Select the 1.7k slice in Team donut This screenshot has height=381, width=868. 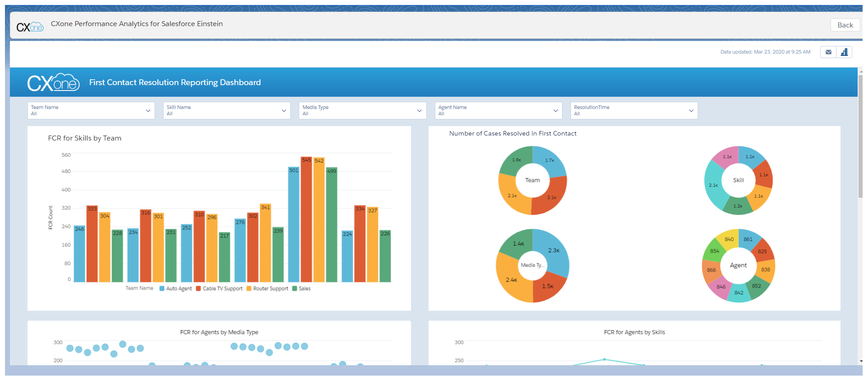pyautogui.click(x=550, y=160)
